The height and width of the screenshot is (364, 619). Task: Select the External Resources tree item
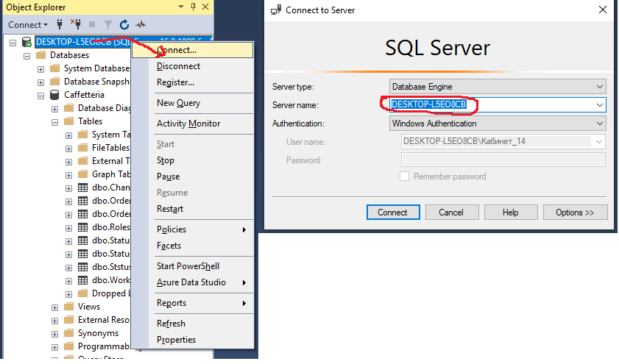click(104, 320)
